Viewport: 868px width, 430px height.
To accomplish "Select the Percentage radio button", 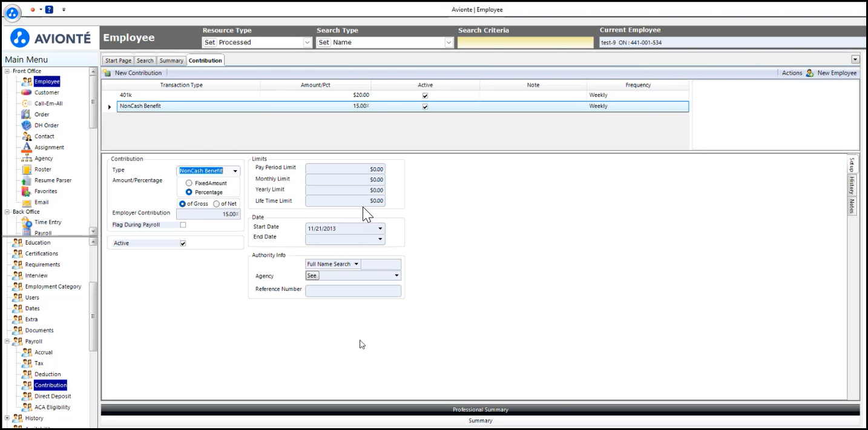I will [189, 192].
